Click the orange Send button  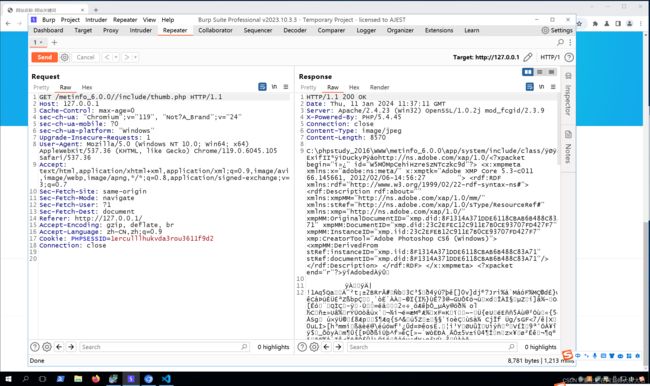click(x=44, y=57)
